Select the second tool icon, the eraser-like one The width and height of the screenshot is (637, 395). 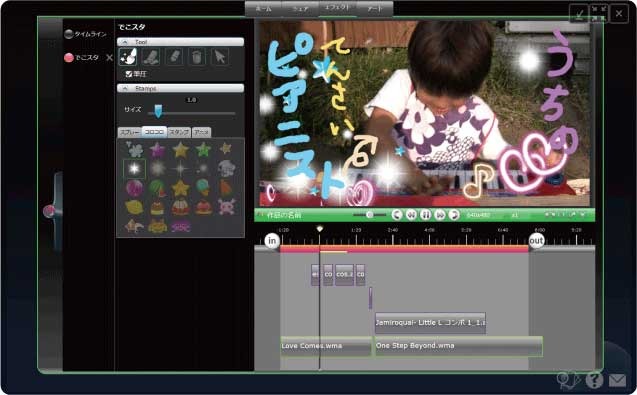tap(151, 57)
